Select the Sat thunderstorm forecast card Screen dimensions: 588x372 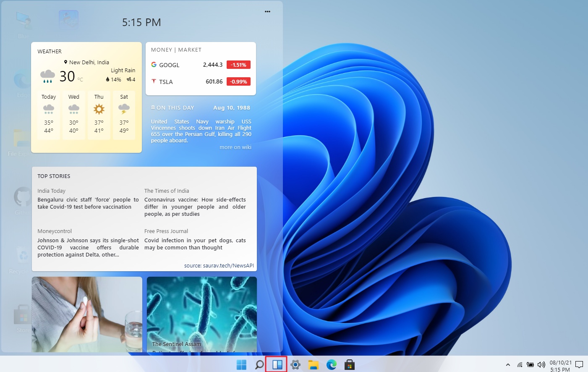tap(124, 115)
